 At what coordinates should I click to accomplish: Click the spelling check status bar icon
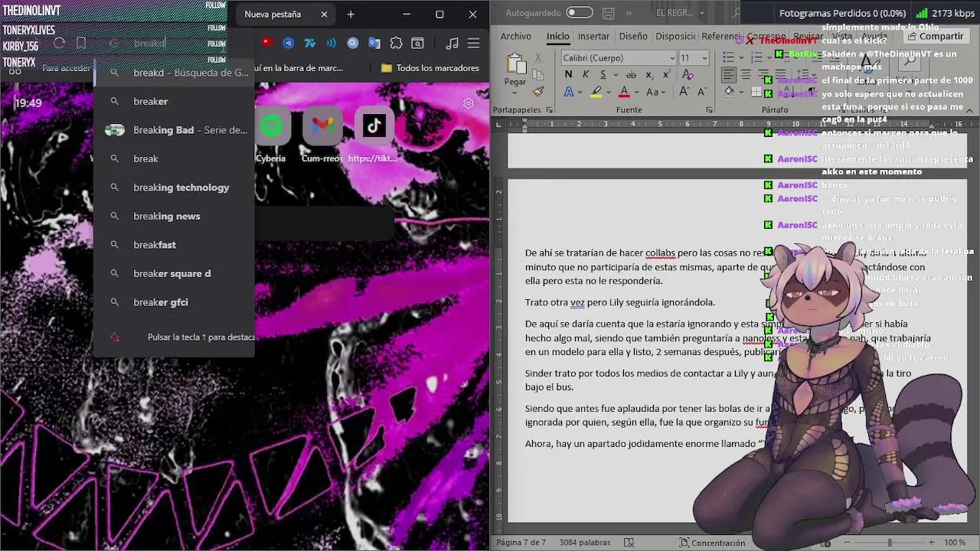click(629, 543)
